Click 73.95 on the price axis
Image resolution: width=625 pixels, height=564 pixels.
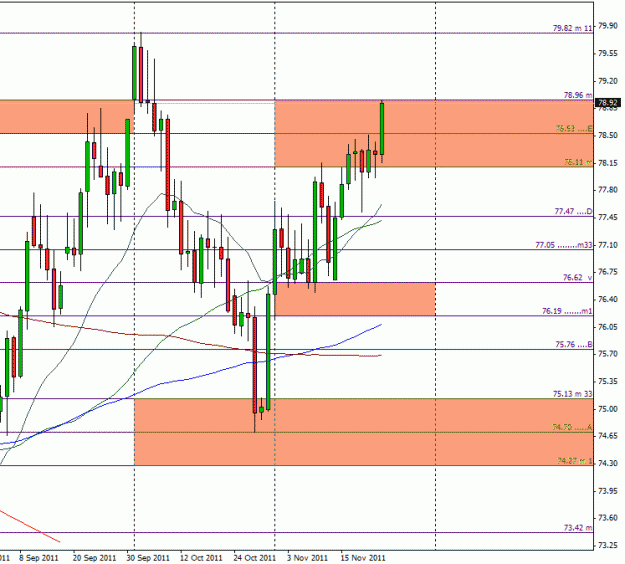point(608,491)
